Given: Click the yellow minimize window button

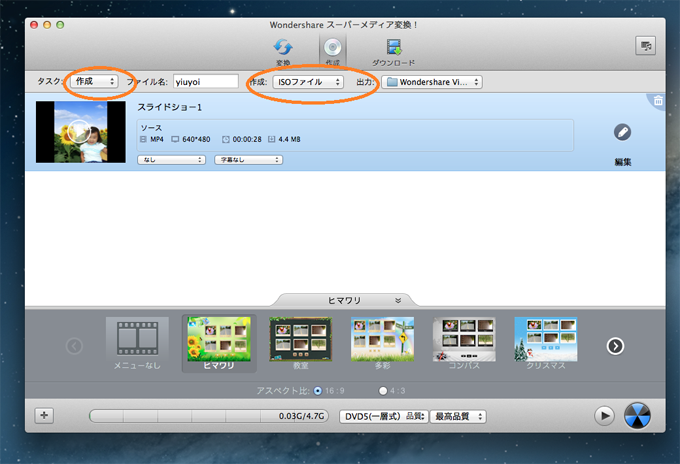Looking at the screenshot, I should [x=47, y=25].
